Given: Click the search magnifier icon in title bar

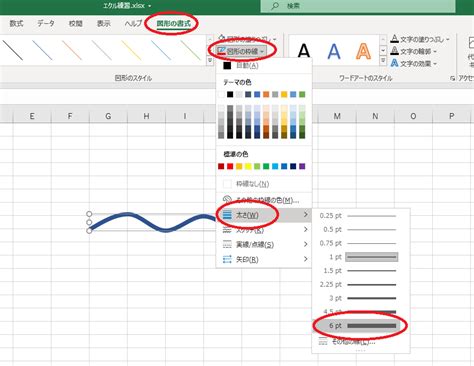Looking at the screenshot, I should click(x=275, y=6).
